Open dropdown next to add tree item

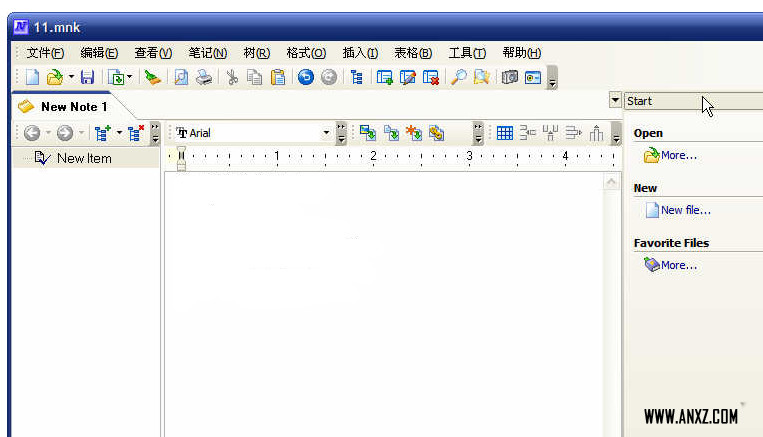[119, 132]
